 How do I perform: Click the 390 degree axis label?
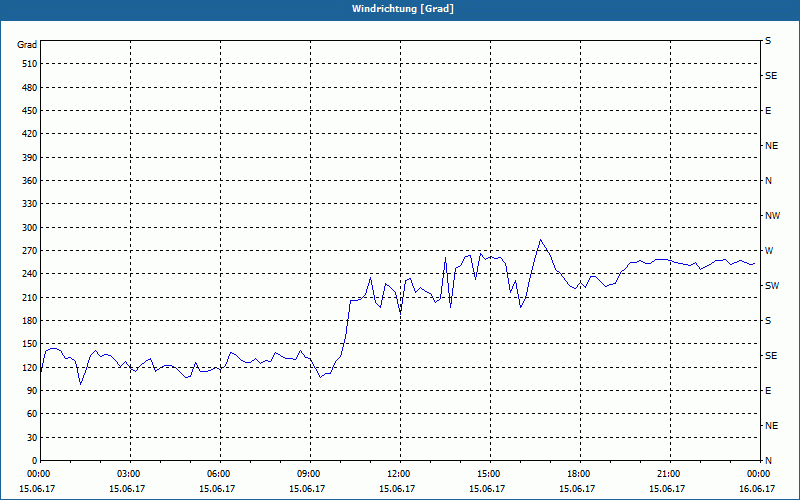30,158
